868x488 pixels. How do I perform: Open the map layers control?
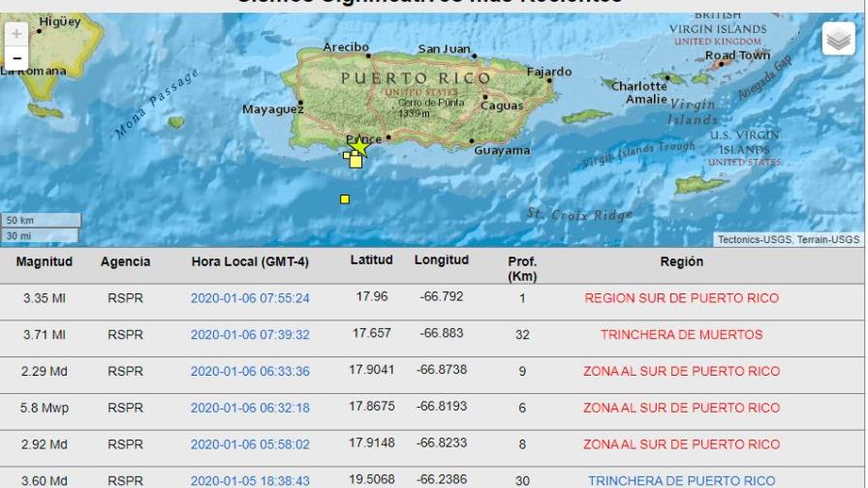coord(839,39)
